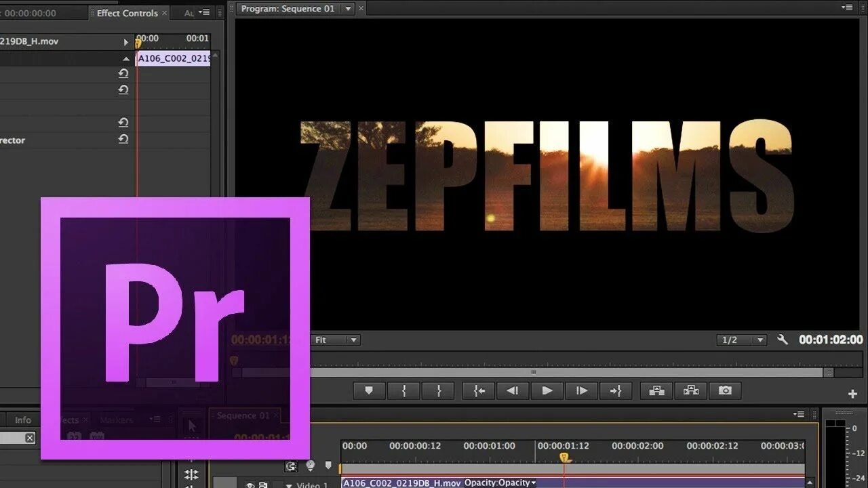Screen dimensions: 868x488
Task: Click the Program monitor playhead position marker
Action: (x=234, y=361)
